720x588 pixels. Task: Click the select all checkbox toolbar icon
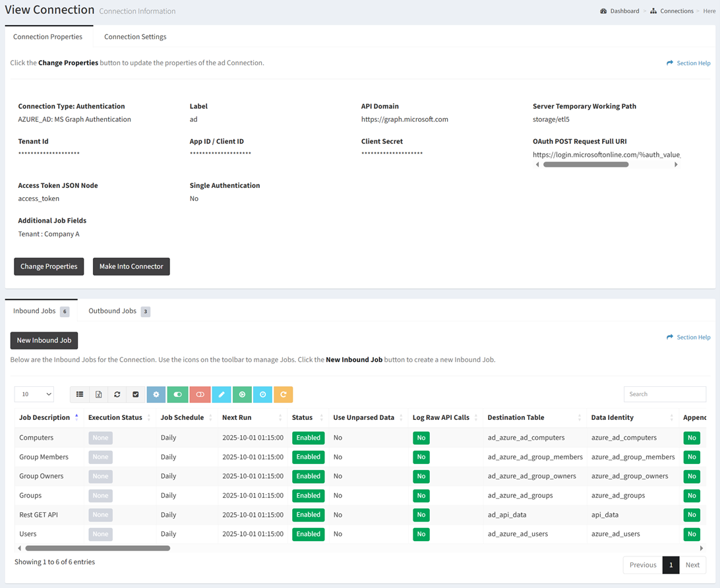136,394
